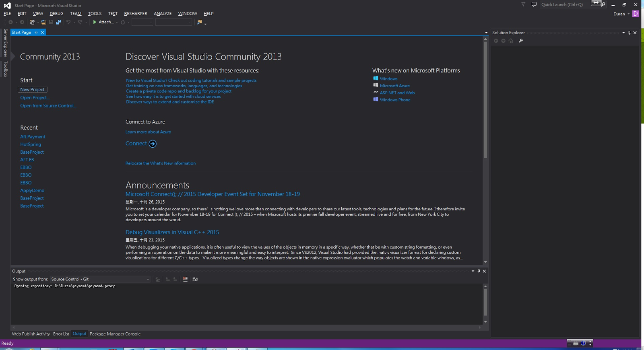
Task: Open the DEBUG menu
Action: point(57,14)
